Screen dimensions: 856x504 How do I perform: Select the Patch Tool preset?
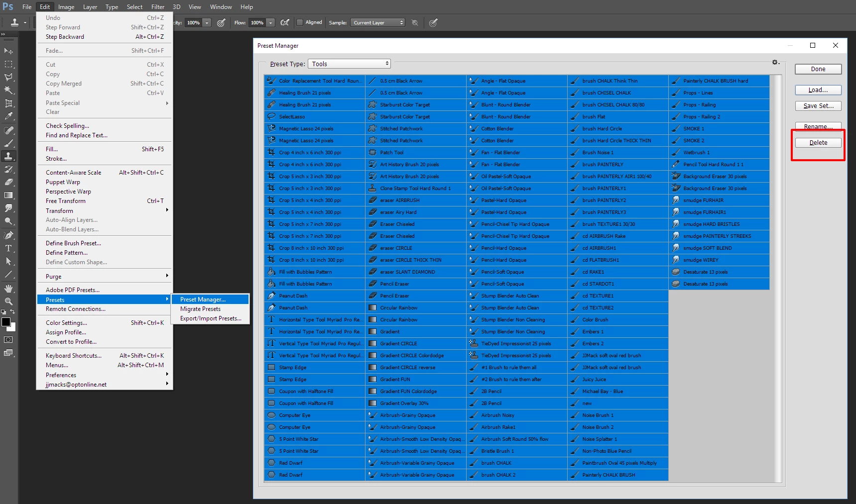point(415,152)
